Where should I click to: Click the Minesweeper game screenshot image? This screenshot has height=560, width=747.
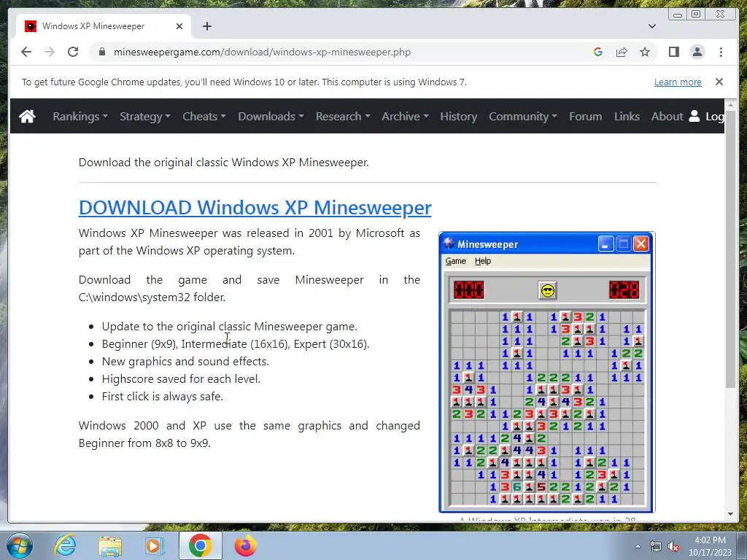(x=547, y=373)
